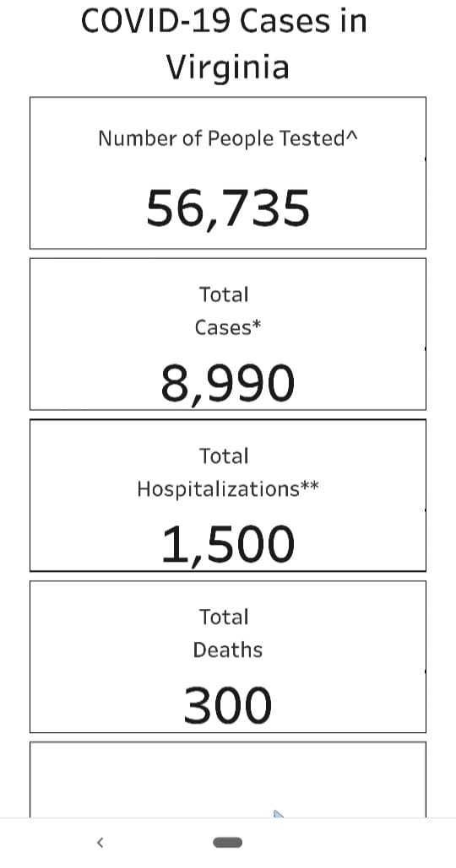
Task: Select the Number of People Tested label
Action: click(x=228, y=138)
